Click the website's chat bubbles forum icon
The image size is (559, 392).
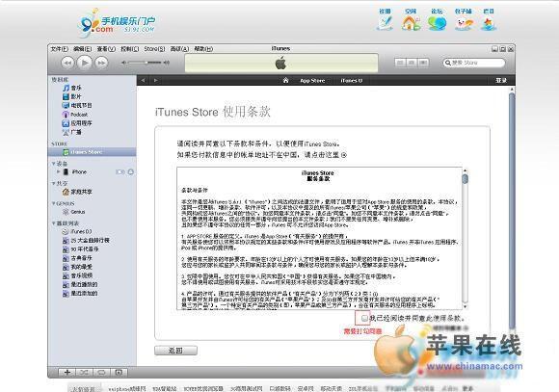click(437, 23)
